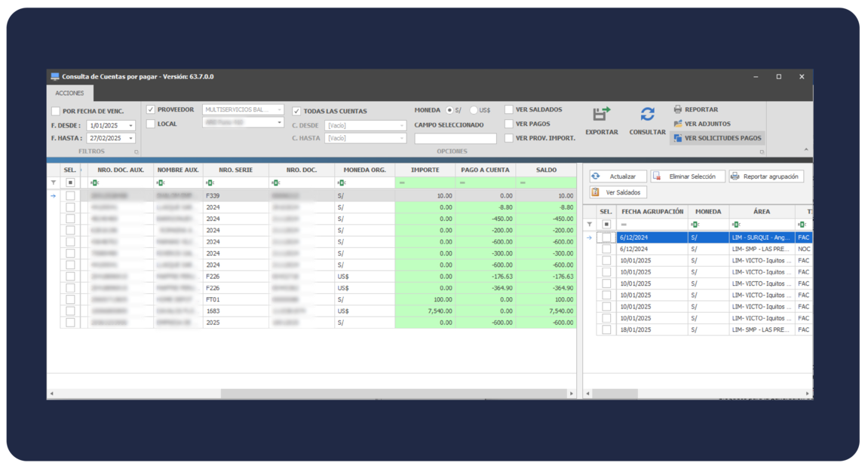Open Ver Adjuntos attachments
The height and width of the screenshot is (472, 868).
click(701, 124)
